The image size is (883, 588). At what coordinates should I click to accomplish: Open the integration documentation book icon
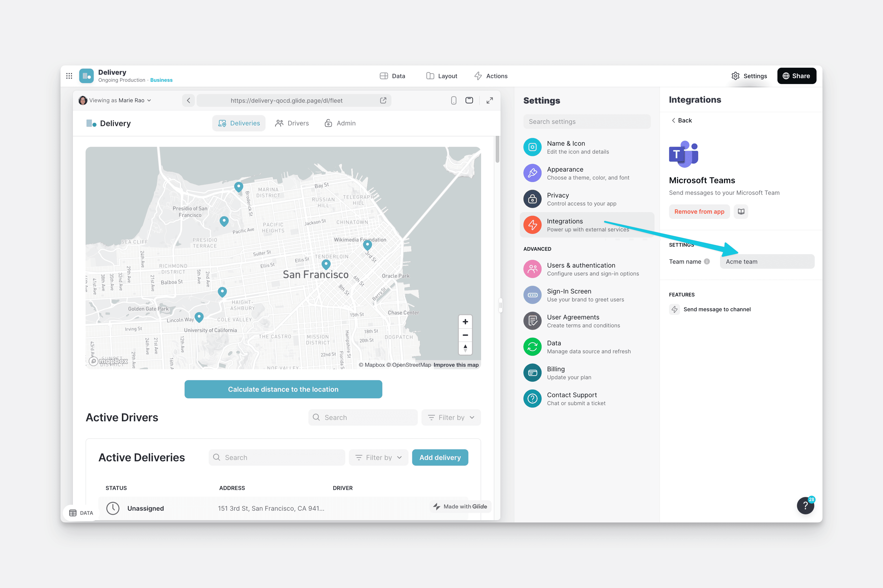741,211
